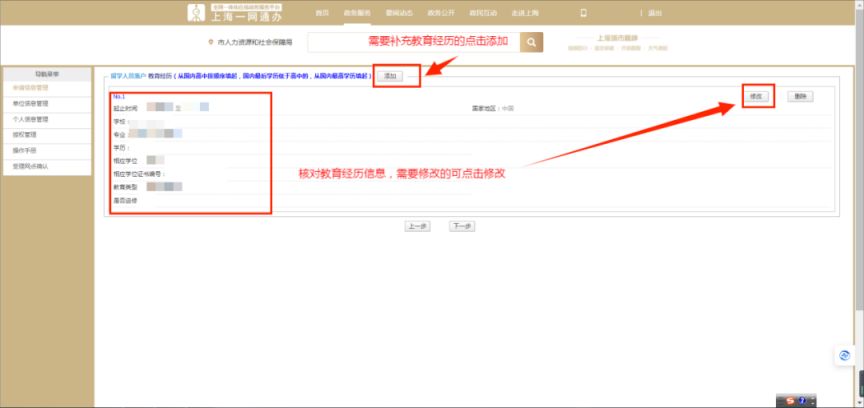864x408 pixels.
Task: Open the 政民互动 navigation item
Action: pos(483,13)
